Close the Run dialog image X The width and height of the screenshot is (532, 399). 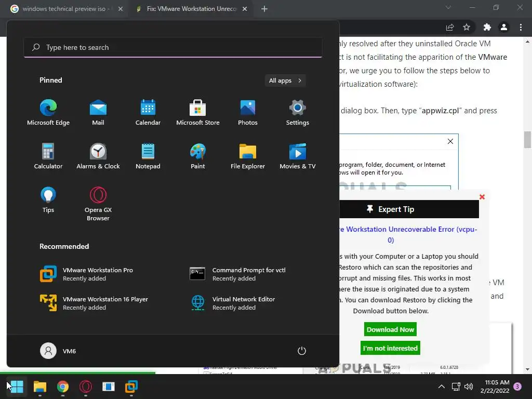[450, 141]
